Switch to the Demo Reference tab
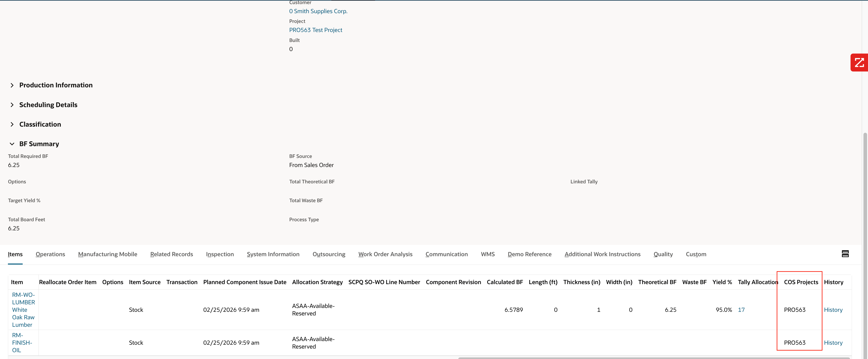 529,254
